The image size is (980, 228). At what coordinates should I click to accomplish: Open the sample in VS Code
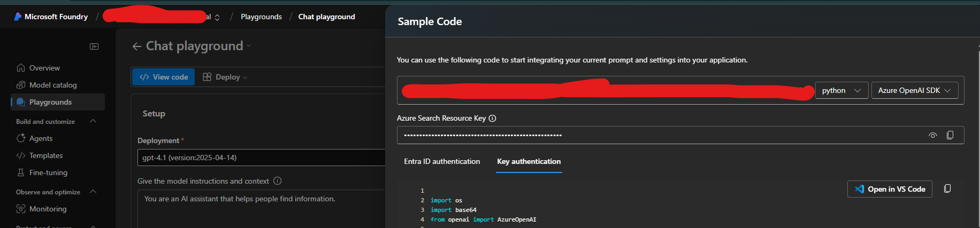[x=890, y=189]
